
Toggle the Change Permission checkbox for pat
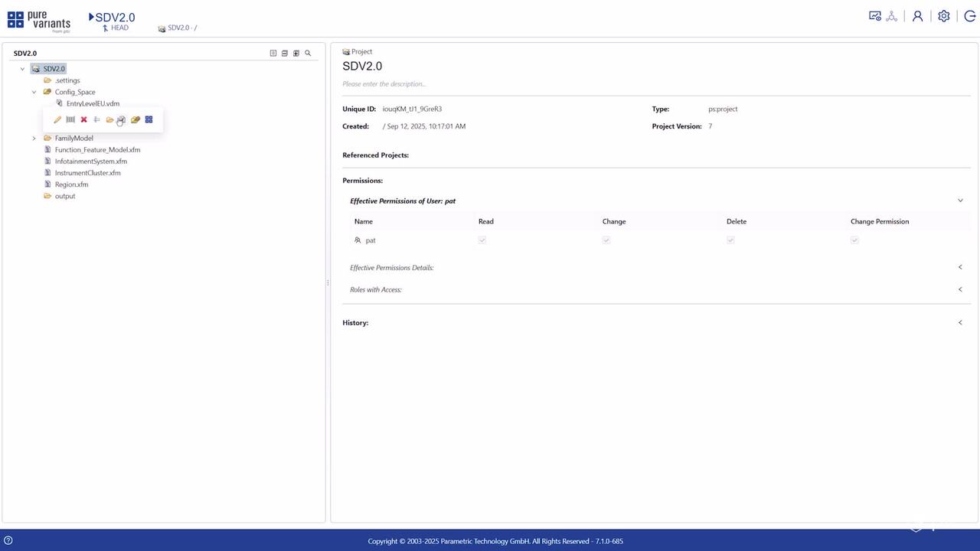(854, 240)
